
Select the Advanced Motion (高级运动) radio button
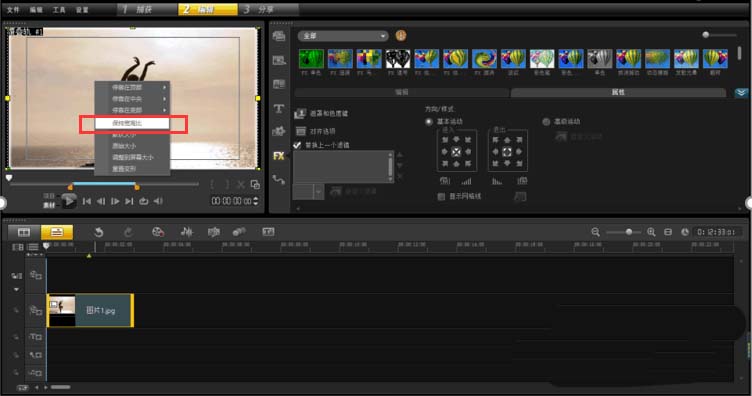(546, 122)
